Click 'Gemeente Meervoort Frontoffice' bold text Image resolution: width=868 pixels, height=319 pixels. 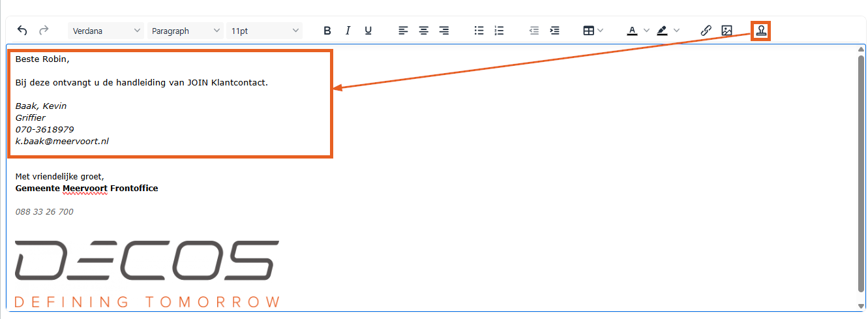[x=87, y=189]
